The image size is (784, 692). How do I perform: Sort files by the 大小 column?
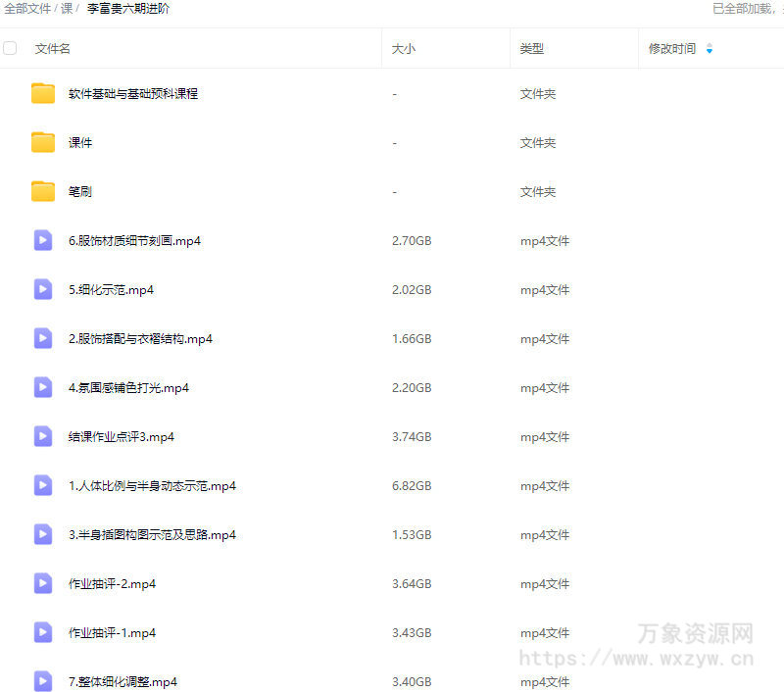pos(401,47)
